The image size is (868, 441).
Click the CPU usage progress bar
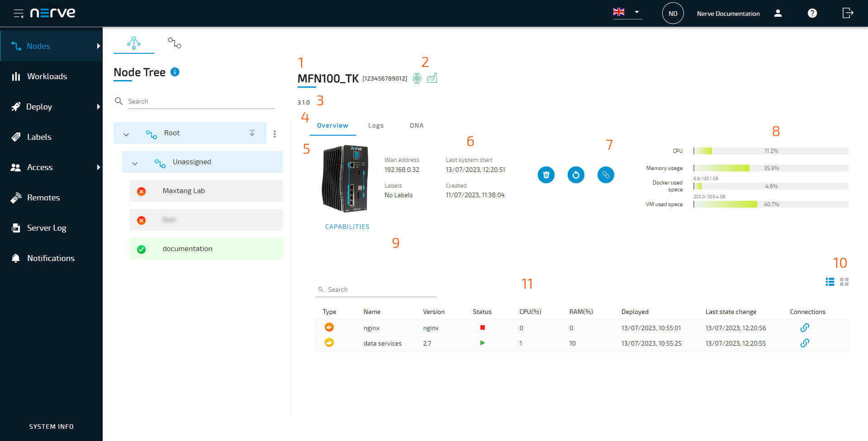coord(771,151)
